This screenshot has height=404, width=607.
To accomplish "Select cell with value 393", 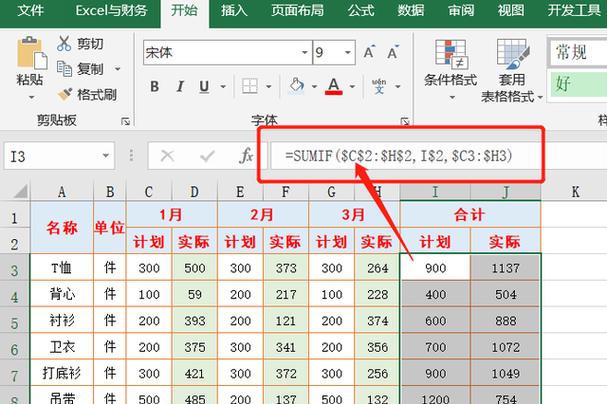I will (195, 320).
